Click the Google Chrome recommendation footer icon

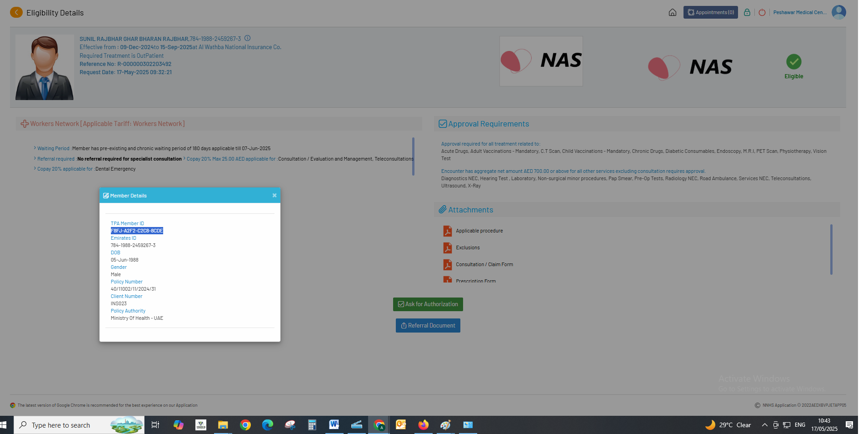tap(13, 405)
